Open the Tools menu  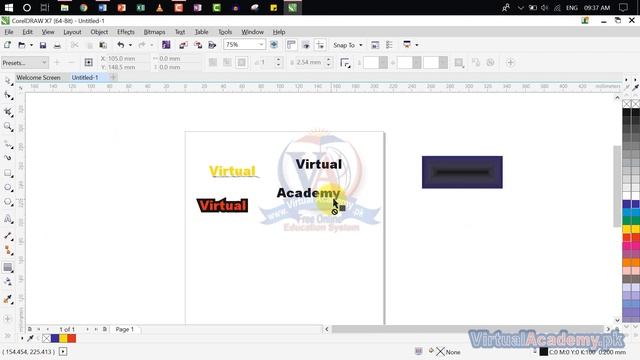tap(225, 32)
